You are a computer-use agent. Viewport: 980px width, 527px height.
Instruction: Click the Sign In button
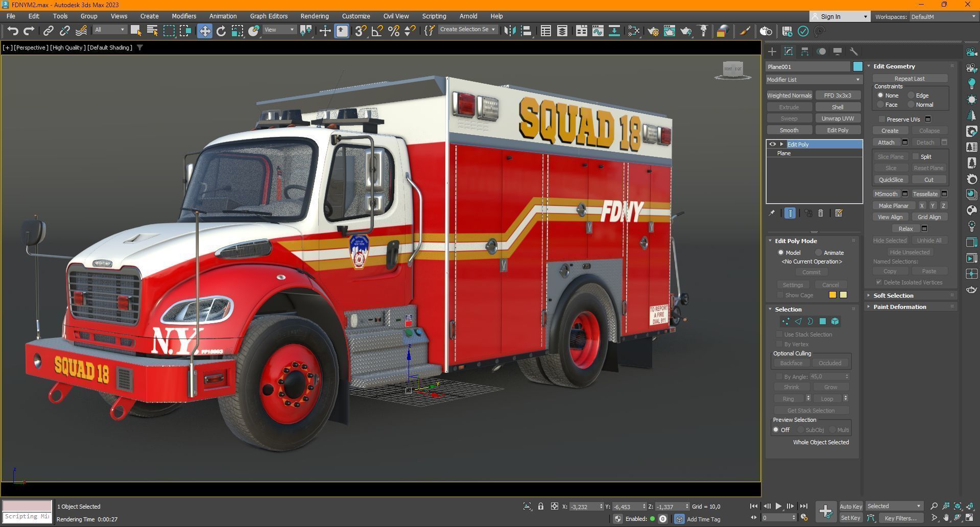click(x=839, y=17)
